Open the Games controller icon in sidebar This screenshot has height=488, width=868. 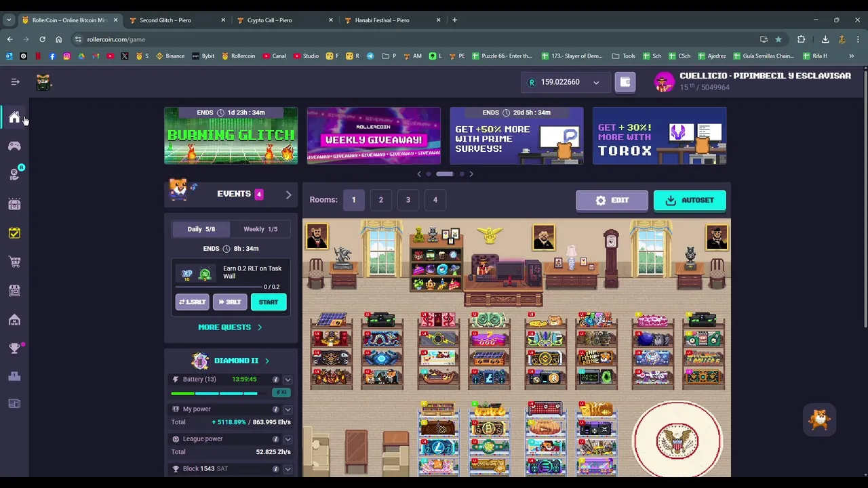coord(14,146)
